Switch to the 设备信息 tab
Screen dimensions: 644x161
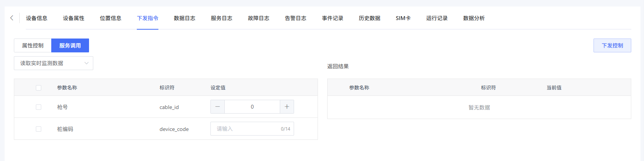(x=37, y=18)
